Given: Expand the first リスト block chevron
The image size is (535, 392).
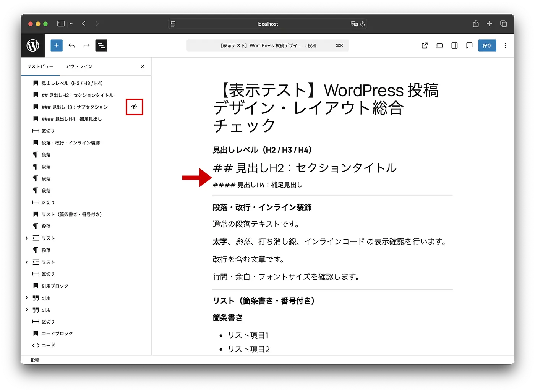Looking at the screenshot, I should [x=26, y=238].
